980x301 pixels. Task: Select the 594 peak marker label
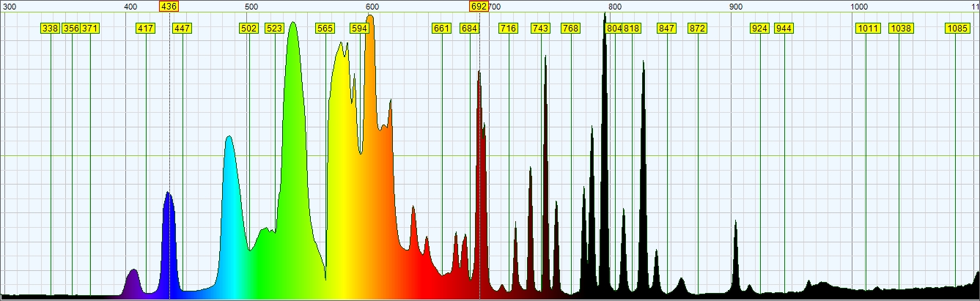pos(359,29)
